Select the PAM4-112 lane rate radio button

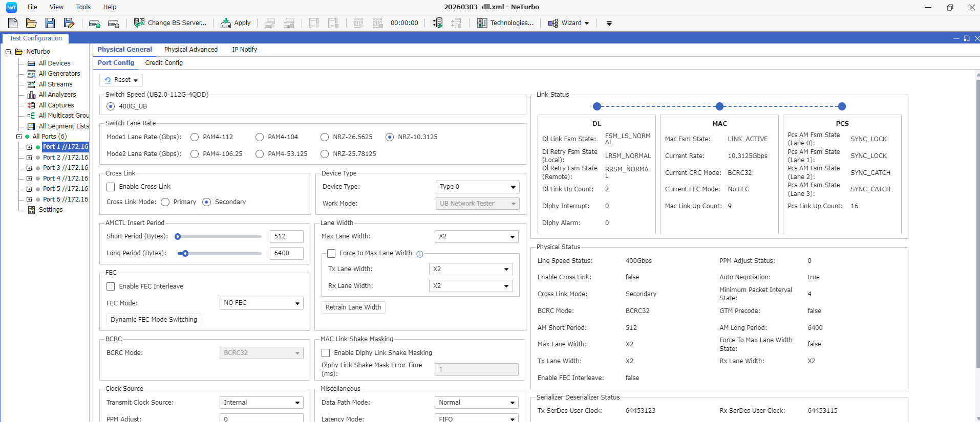coord(195,137)
